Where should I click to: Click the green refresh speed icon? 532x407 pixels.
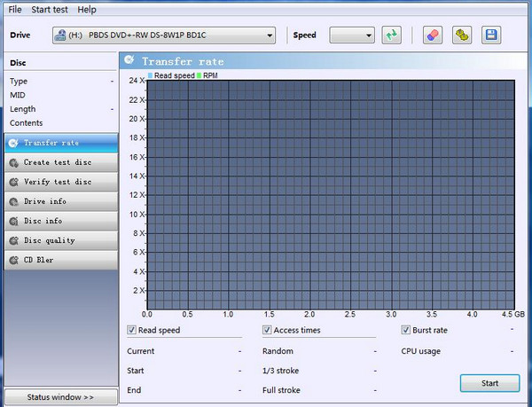[391, 35]
